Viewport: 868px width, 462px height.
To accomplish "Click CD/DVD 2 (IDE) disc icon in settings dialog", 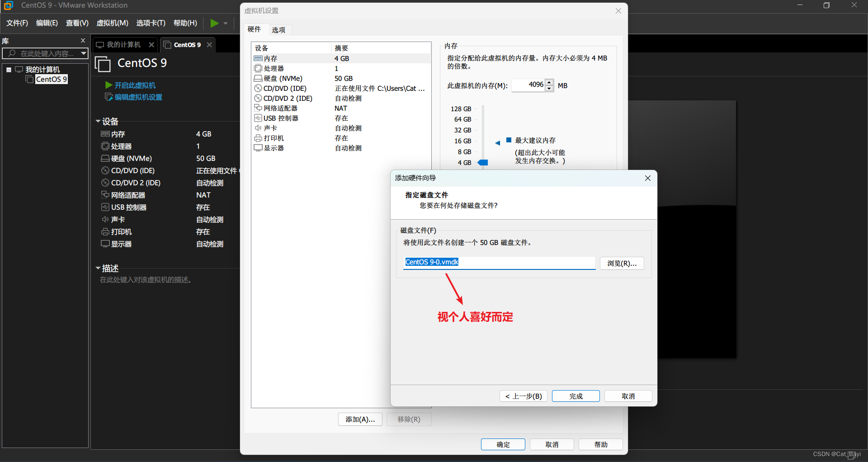I will pos(258,98).
